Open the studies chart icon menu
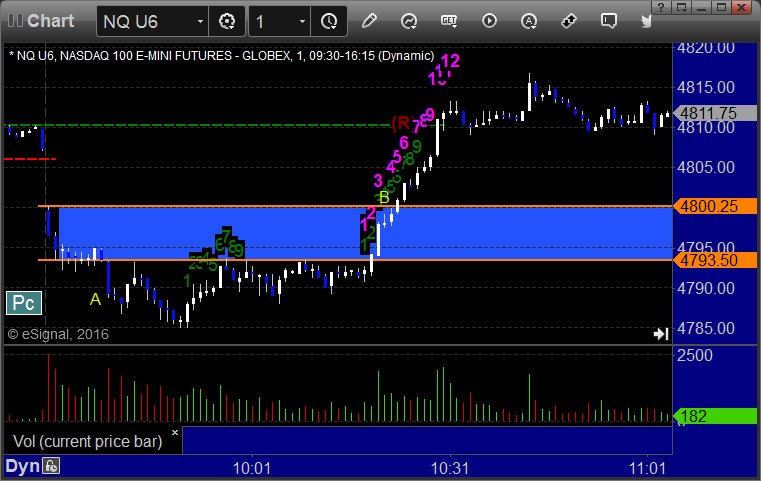The height and width of the screenshot is (481, 761). tap(409, 21)
